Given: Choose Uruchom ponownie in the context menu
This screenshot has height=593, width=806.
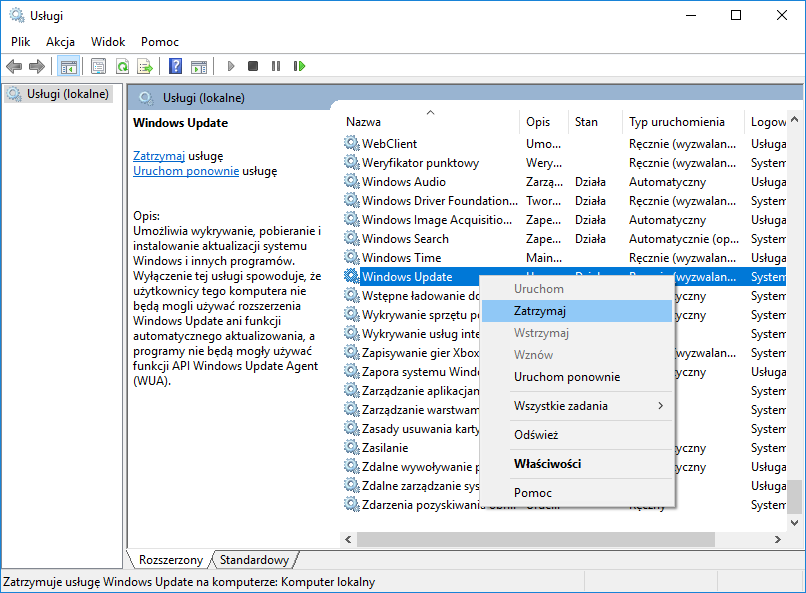Looking at the screenshot, I should (x=577, y=377).
